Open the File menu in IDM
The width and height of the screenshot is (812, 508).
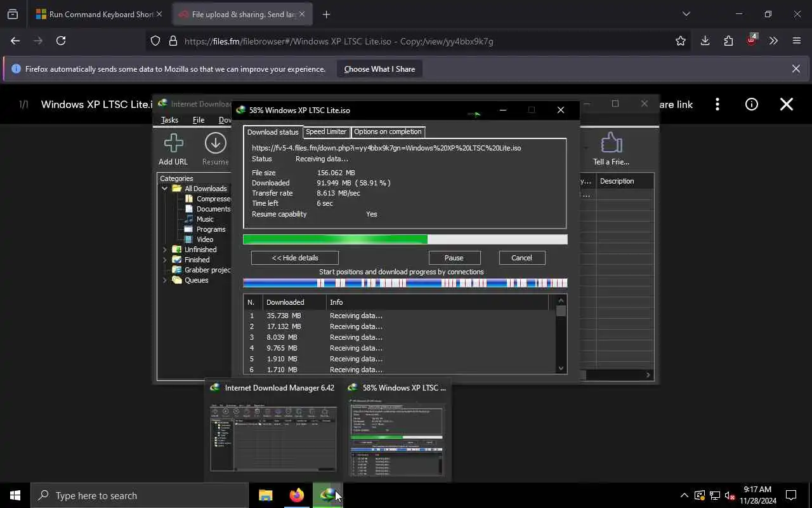(199, 120)
